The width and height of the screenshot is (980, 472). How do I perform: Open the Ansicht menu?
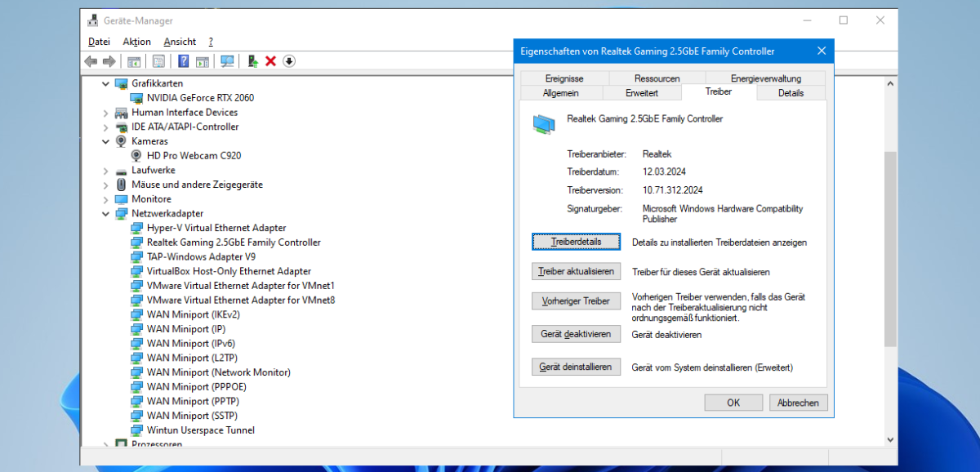pos(180,42)
